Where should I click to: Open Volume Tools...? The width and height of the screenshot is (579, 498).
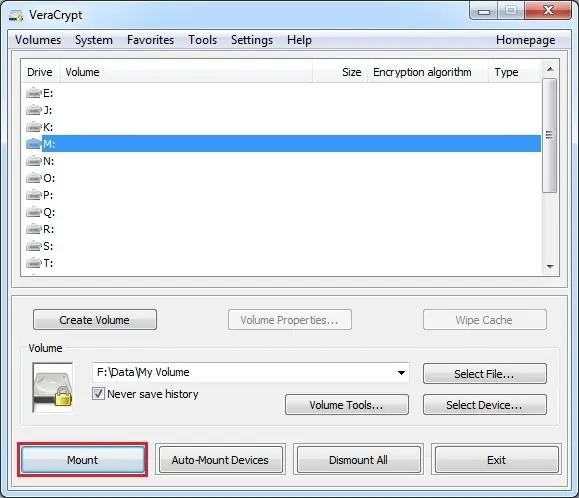click(x=347, y=405)
